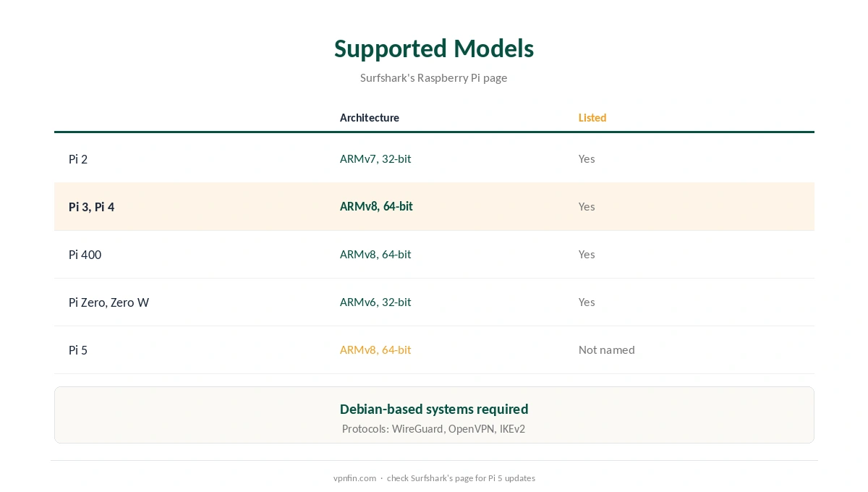
Task: Click the 'Listed' column header
Action: [x=592, y=118]
